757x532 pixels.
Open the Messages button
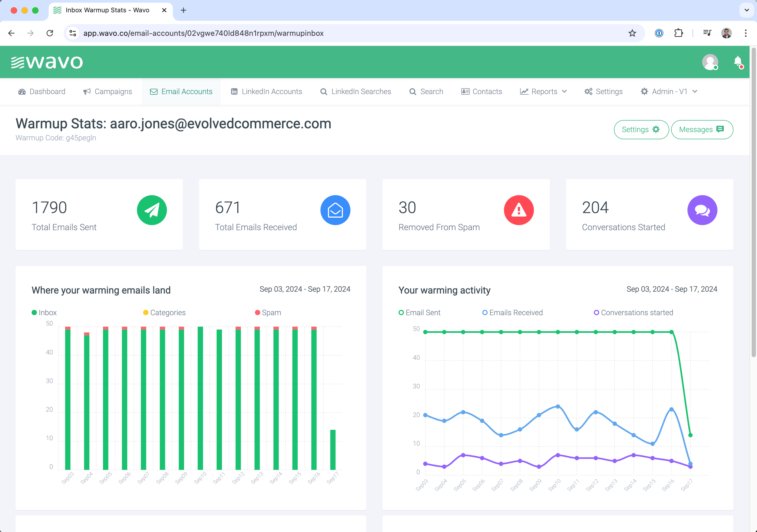pyautogui.click(x=702, y=130)
